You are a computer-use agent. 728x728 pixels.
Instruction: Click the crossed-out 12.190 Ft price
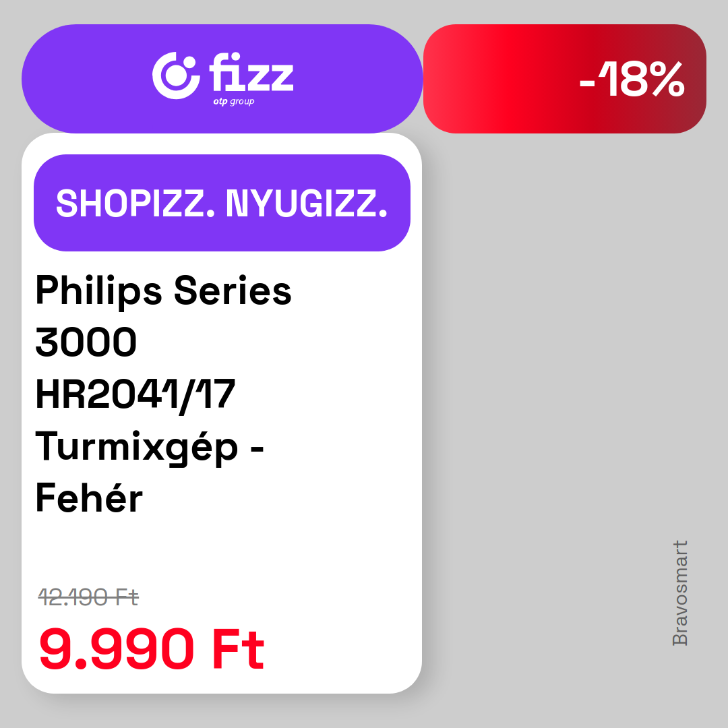click(88, 597)
